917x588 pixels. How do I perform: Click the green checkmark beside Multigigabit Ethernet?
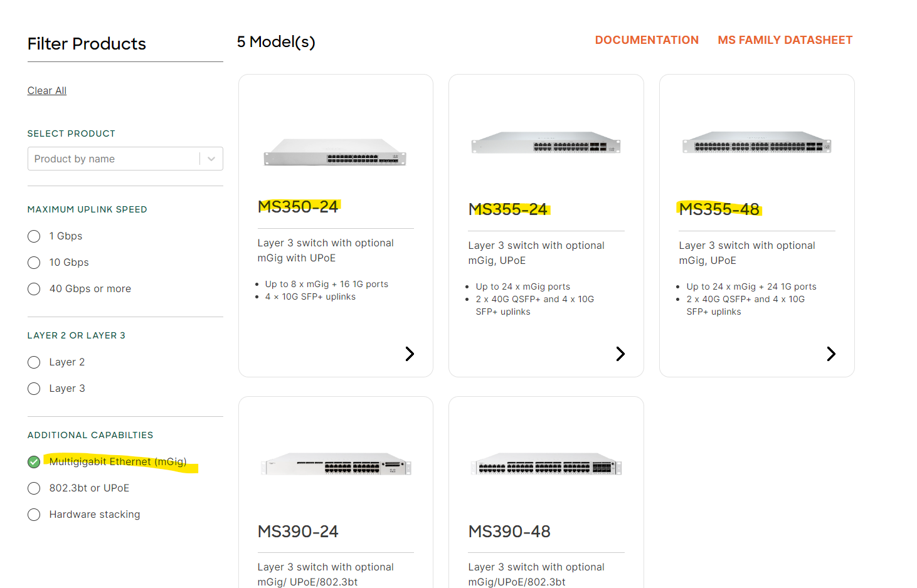point(33,461)
